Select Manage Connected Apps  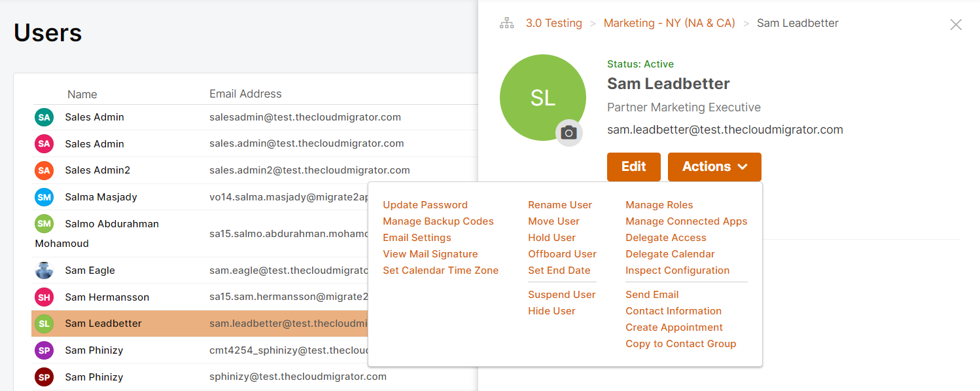pos(686,221)
